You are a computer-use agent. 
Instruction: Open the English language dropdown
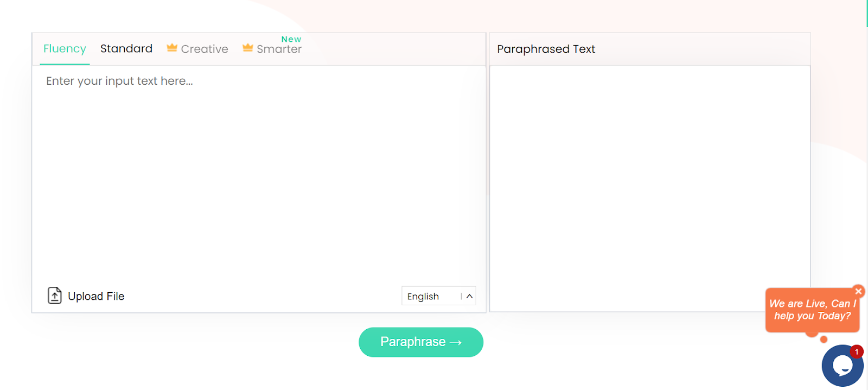(x=438, y=296)
